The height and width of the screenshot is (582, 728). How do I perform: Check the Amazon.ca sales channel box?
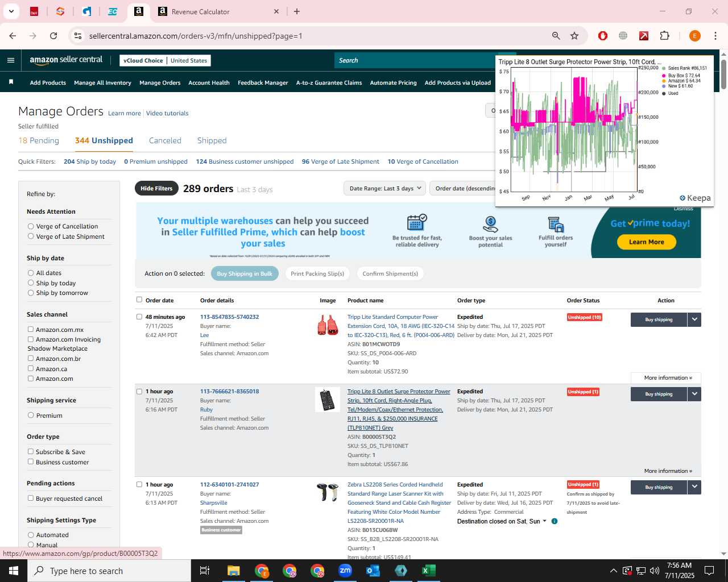click(31, 368)
